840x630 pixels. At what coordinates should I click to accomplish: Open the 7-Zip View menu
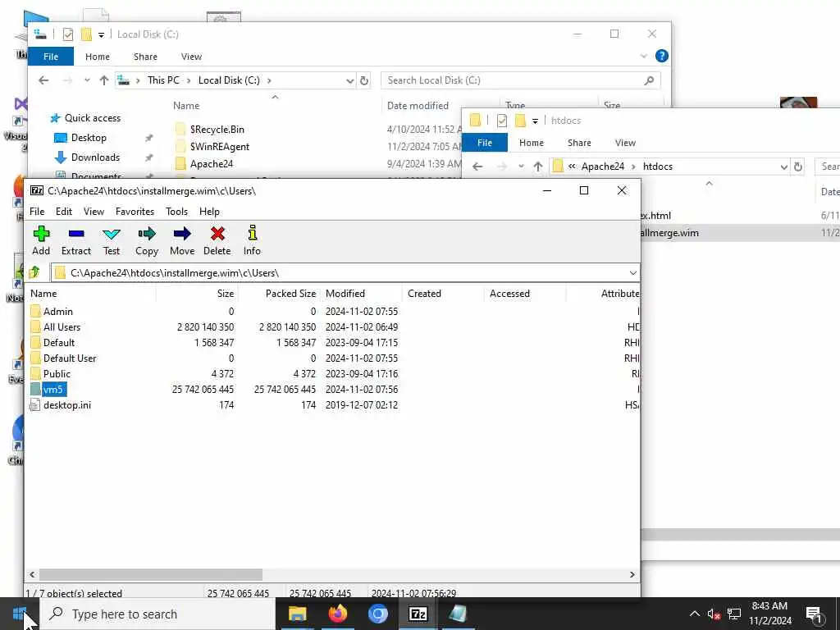pos(94,212)
